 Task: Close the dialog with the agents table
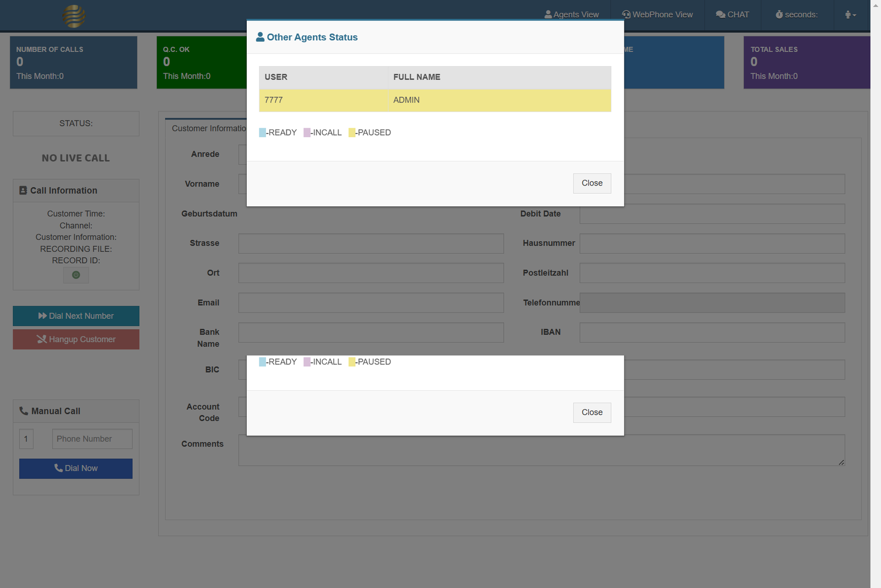tap(592, 183)
